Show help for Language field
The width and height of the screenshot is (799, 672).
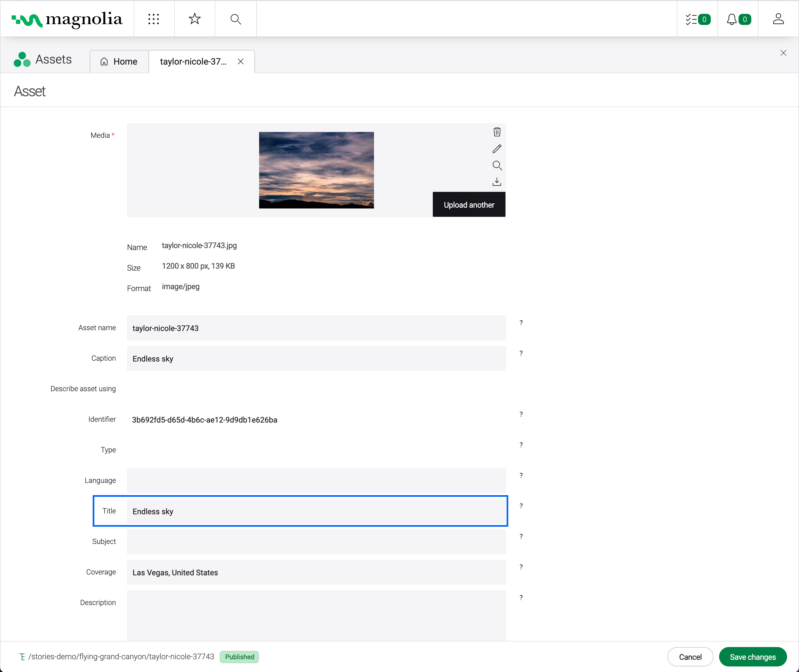tap(521, 475)
